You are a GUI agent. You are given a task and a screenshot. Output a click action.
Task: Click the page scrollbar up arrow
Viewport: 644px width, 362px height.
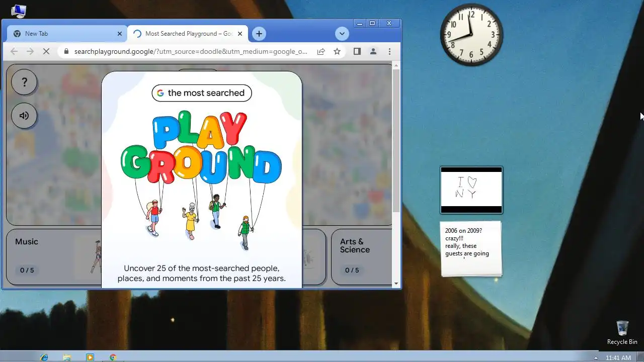(x=396, y=65)
